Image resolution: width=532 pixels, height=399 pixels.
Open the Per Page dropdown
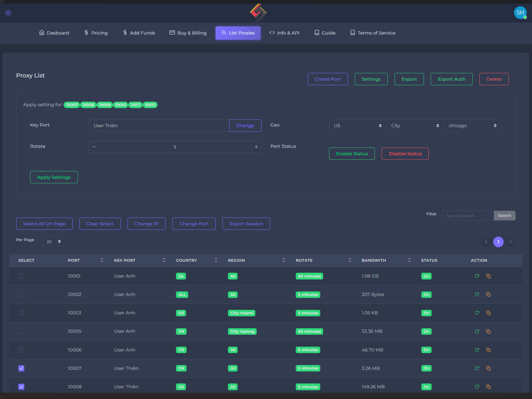point(54,242)
